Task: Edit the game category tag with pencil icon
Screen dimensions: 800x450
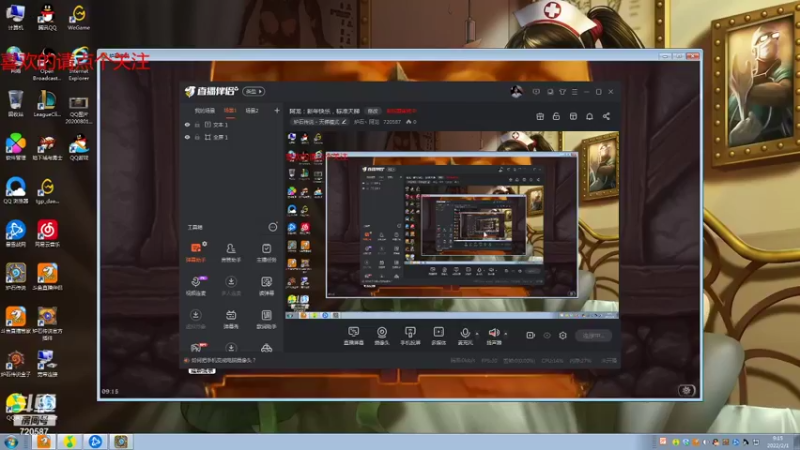Action: click(320, 122)
